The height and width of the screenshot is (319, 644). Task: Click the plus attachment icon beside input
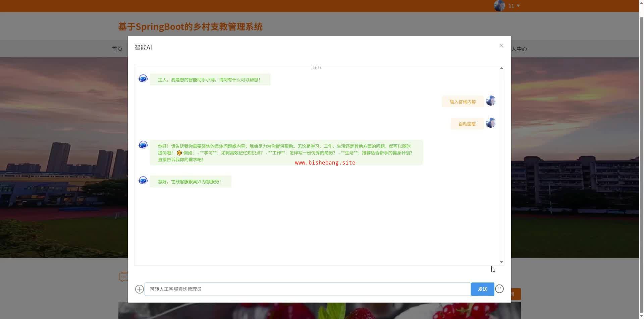(x=139, y=289)
